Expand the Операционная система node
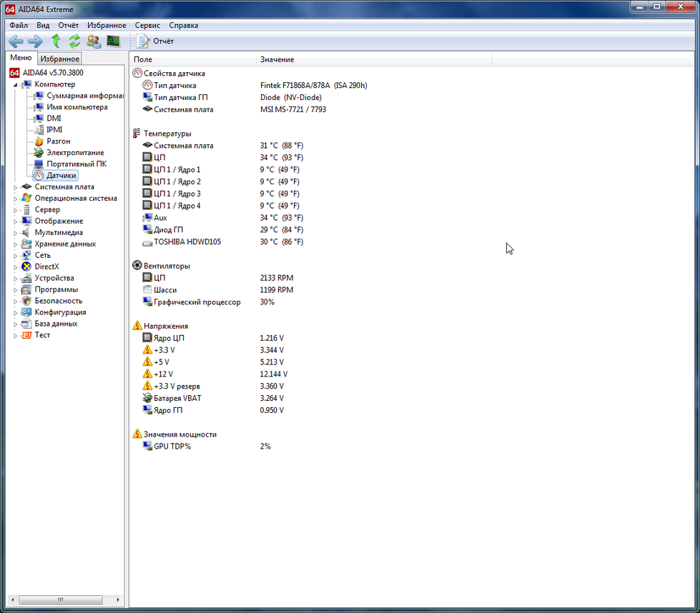The width and height of the screenshot is (700, 613). point(15,199)
